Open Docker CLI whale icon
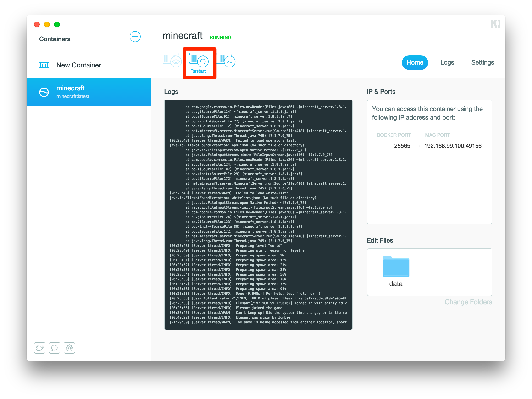The width and height of the screenshot is (532, 399). click(x=40, y=348)
